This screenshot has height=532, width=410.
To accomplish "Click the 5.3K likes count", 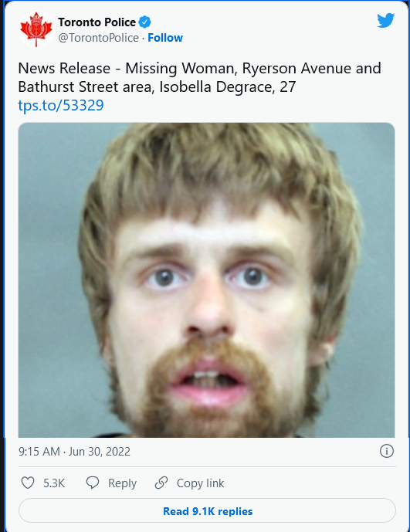I will pos(54,483).
